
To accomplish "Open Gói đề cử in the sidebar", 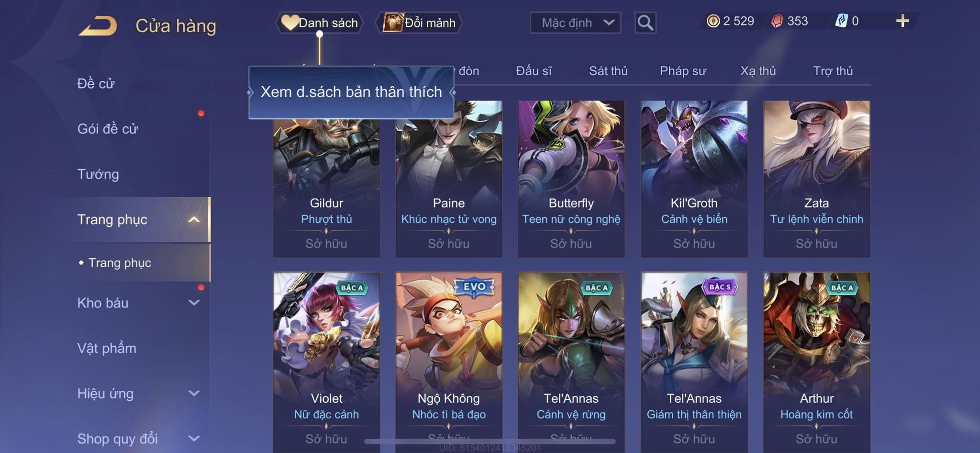I will coord(108,128).
